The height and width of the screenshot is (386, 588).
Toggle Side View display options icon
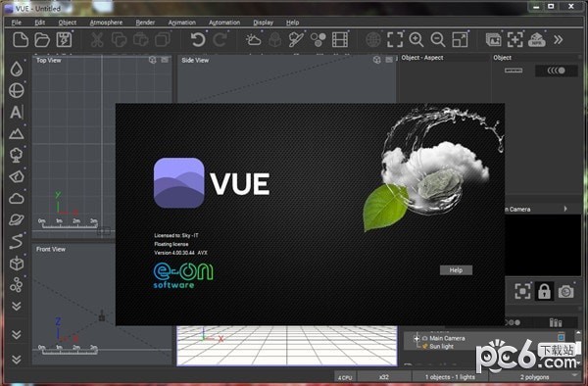click(389, 60)
